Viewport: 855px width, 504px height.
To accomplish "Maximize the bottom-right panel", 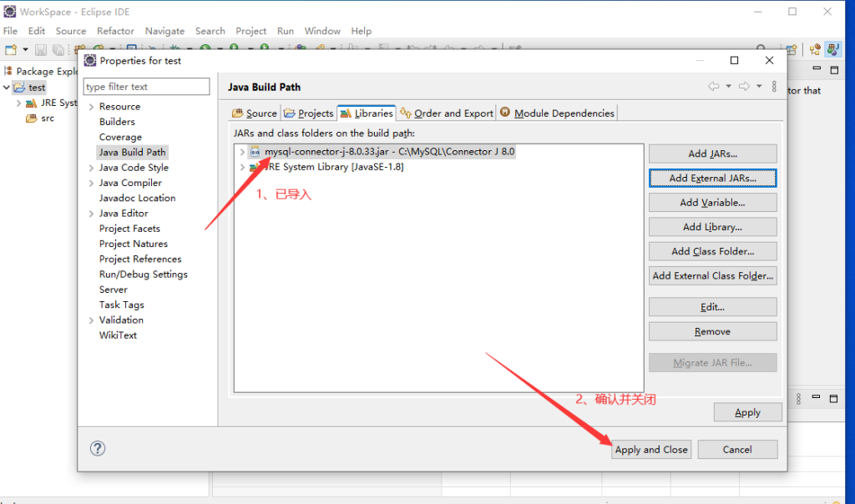I will point(834,399).
